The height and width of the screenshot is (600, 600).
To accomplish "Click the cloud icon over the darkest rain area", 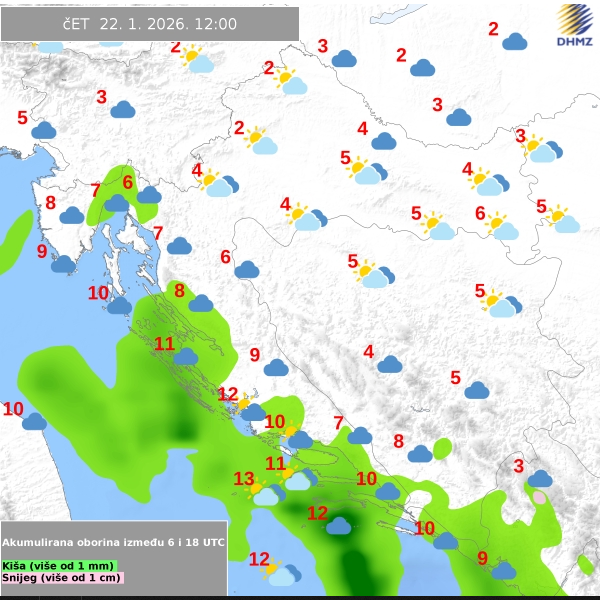I will click(339, 526).
